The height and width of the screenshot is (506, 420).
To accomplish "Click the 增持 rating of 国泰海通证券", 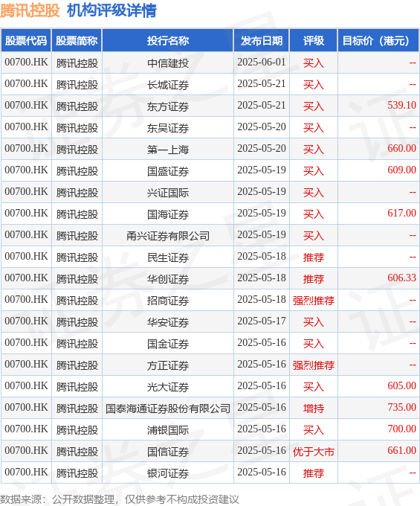I will [313, 409].
